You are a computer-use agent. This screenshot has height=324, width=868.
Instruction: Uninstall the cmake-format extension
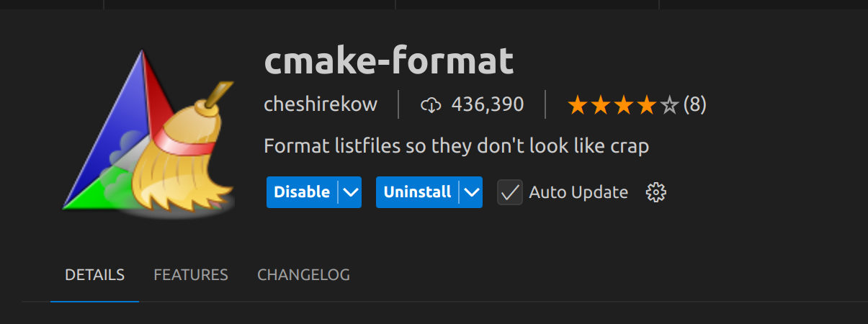[x=417, y=192]
